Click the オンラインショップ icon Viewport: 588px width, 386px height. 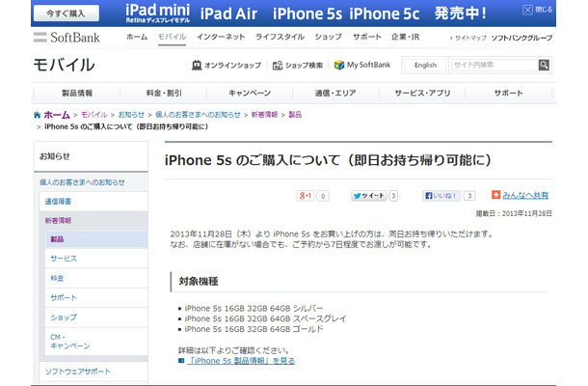pyautogui.click(x=197, y=66)
